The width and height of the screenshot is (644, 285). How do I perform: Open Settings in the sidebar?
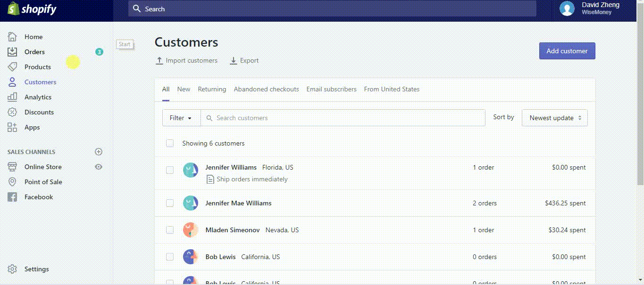click(37, 269)
